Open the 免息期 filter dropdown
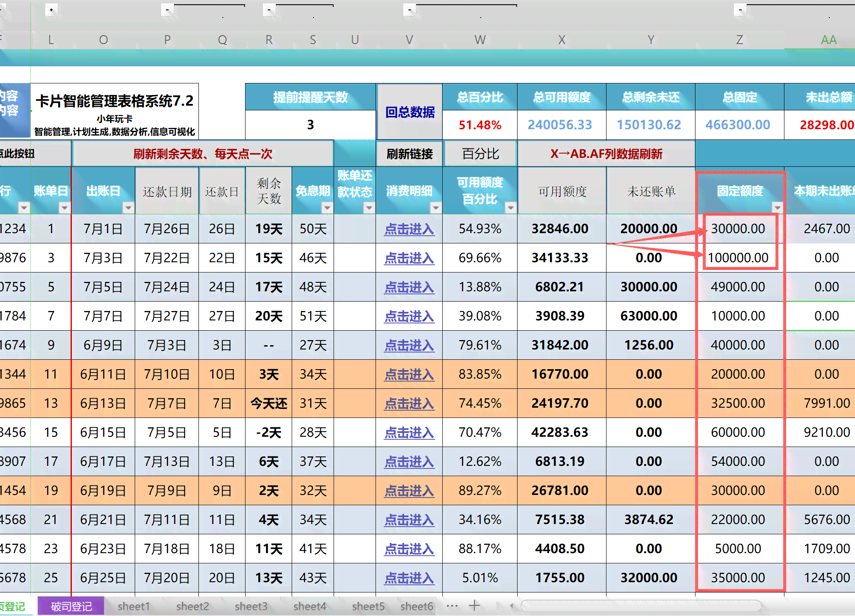The height and width of the screenshot is (616, 855). click(327, 208)
